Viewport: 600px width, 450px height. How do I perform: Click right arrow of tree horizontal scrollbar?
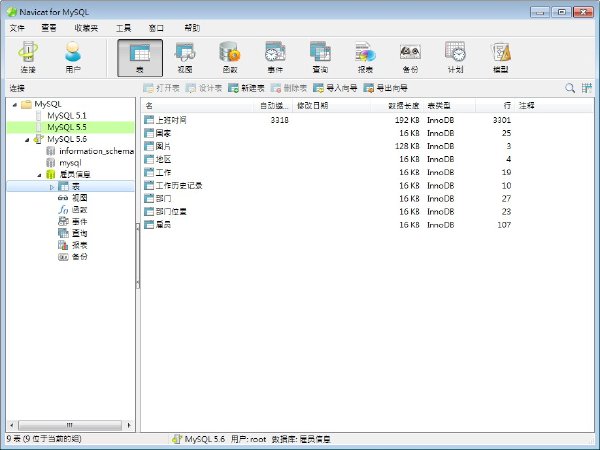129,425
